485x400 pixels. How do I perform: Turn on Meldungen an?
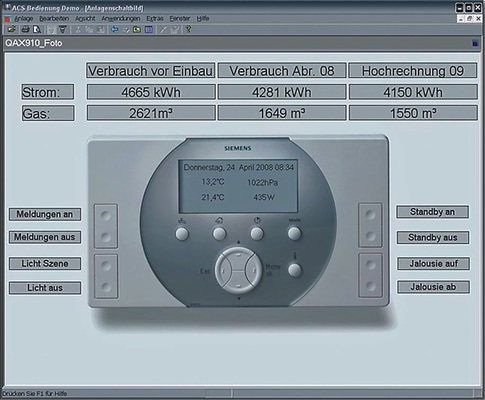click(45, 214)
